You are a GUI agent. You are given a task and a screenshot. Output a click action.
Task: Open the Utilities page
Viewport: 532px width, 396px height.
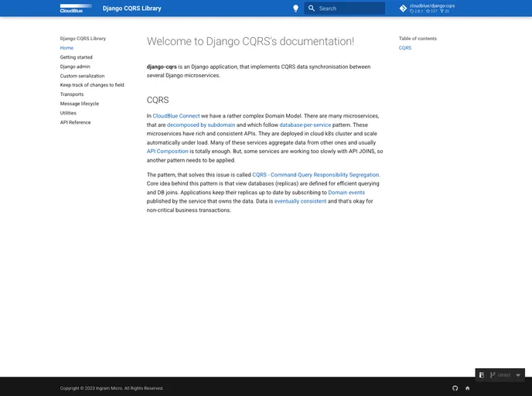click(x=68, y=113)
